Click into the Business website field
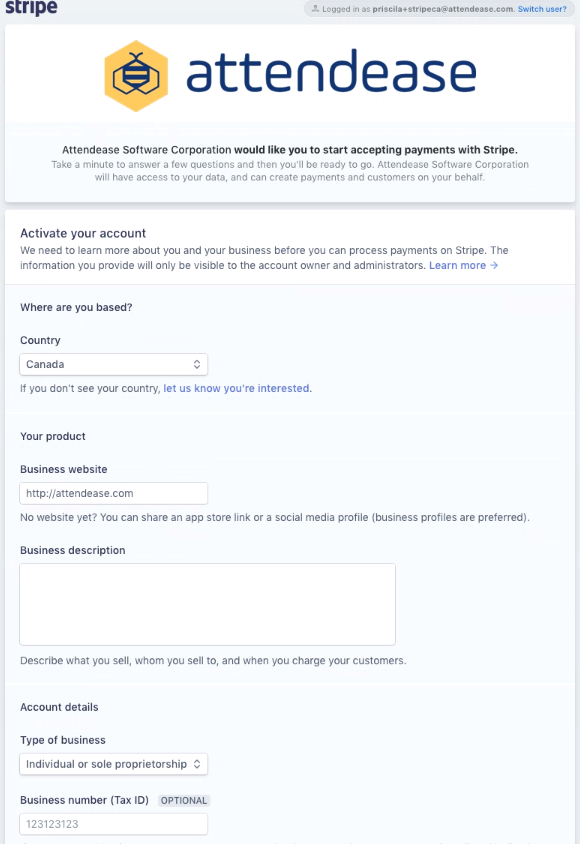Image resolution: width=580 pixels, height=844 pixels. coord(113,493)
